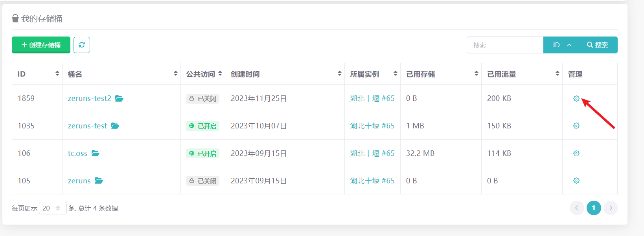Open 湖北十堰 #65 instance link for bucket 1859
Image resolution: width=644 pixels, height=236 pixels.
click(372, 98)
